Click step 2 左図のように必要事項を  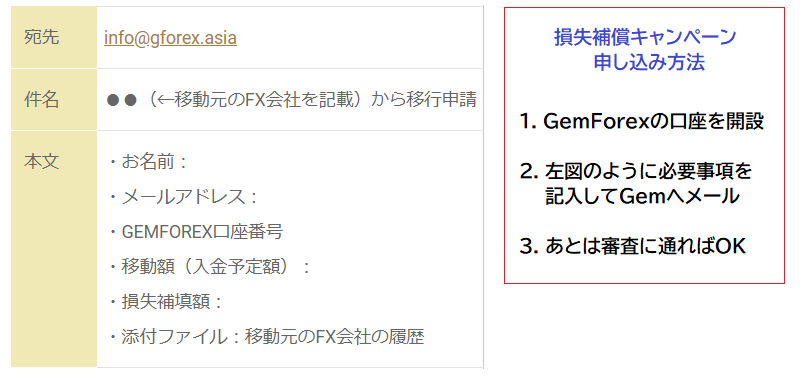point(636,171)
